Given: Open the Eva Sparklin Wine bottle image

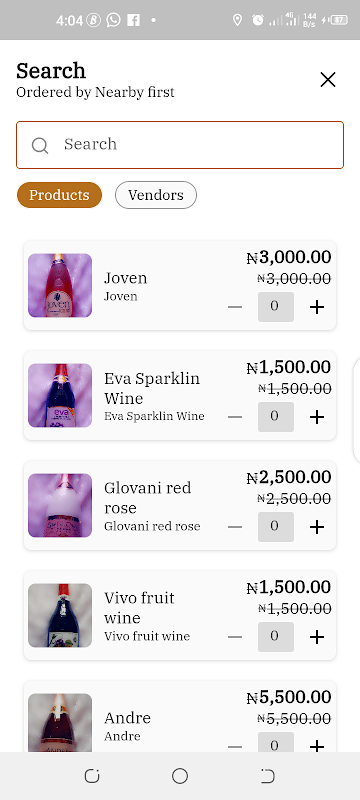Looking at the screenshot, I should [60, 395].
